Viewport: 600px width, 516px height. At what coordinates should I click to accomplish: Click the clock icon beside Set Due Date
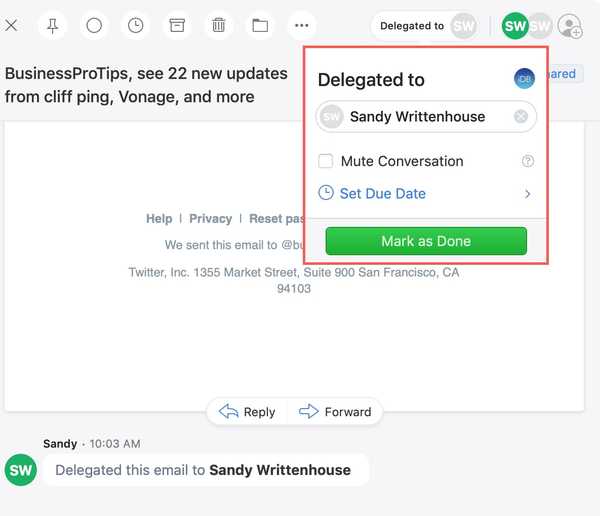326,193
